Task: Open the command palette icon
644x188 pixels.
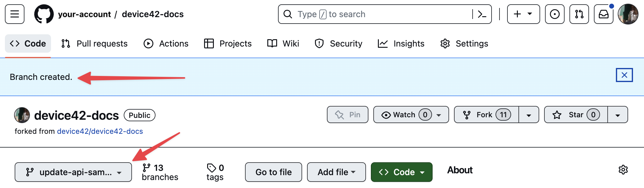Action: (x=482, y=14)
